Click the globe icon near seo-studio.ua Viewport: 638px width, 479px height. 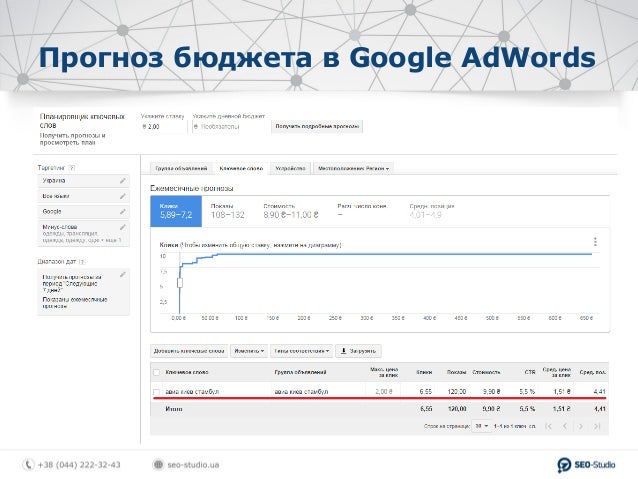pos(158,464)
